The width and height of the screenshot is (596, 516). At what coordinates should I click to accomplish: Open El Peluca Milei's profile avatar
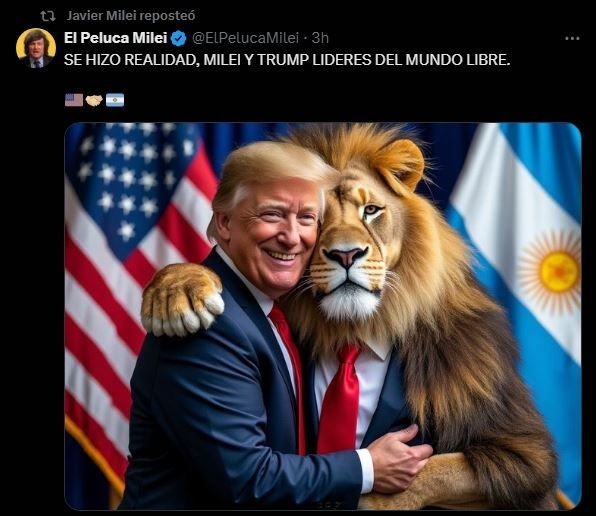(x=36, y=48)
